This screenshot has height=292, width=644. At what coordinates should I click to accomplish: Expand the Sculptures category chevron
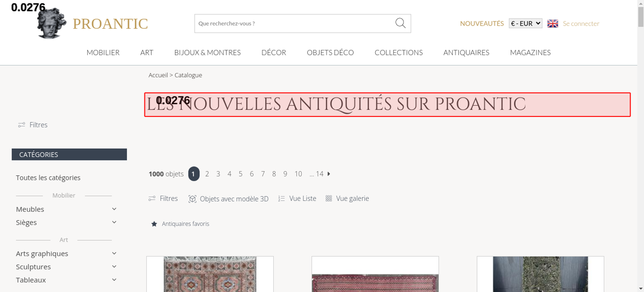[114, 267]
